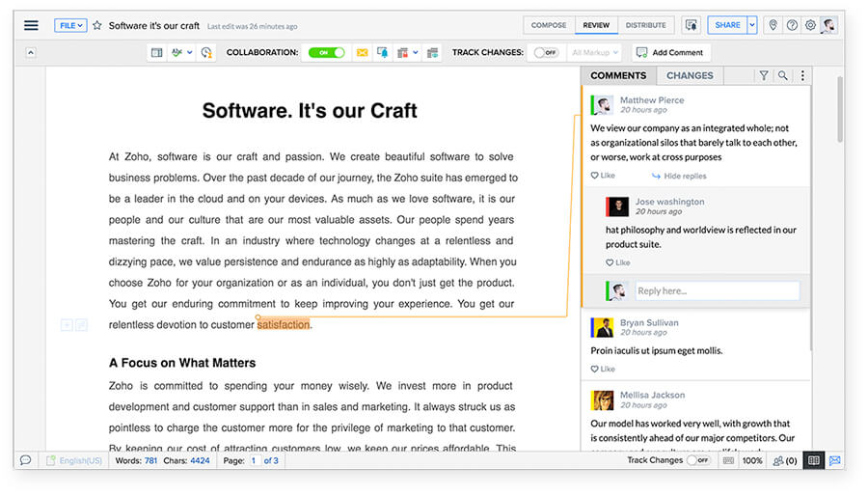
Task: Click the Reply here text field
Action: [x=716, y=290]
